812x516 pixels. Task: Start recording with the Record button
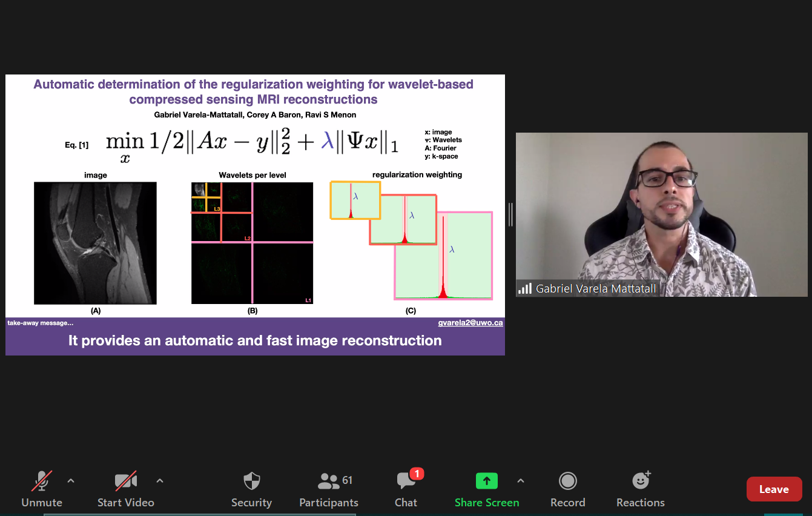click(x=567, y=489)
